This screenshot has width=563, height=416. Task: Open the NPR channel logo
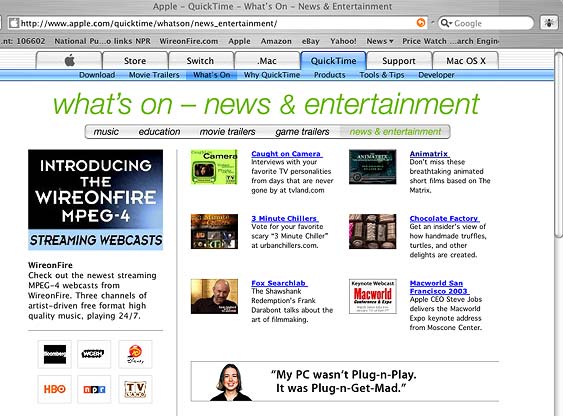pyautogui.click(x=94, y=389)
